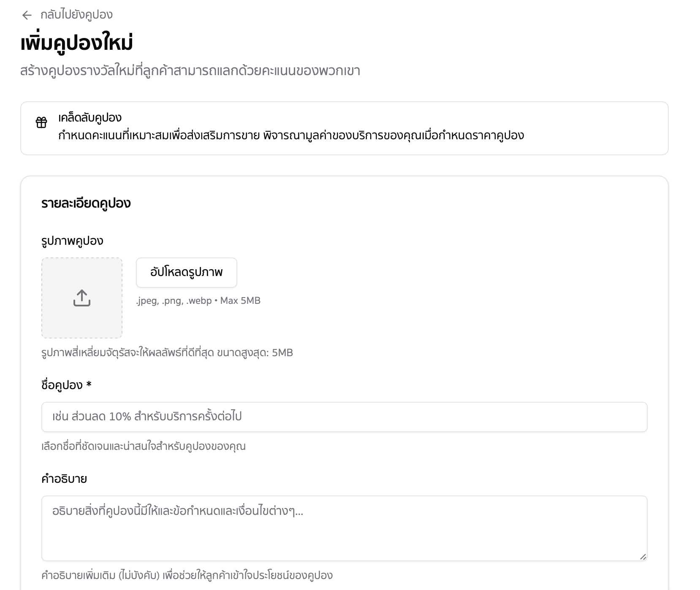Viewport: 700px width, 590px height.
Task: Click the ชื่อคูปอง required field label
Action: click(66, 385)
